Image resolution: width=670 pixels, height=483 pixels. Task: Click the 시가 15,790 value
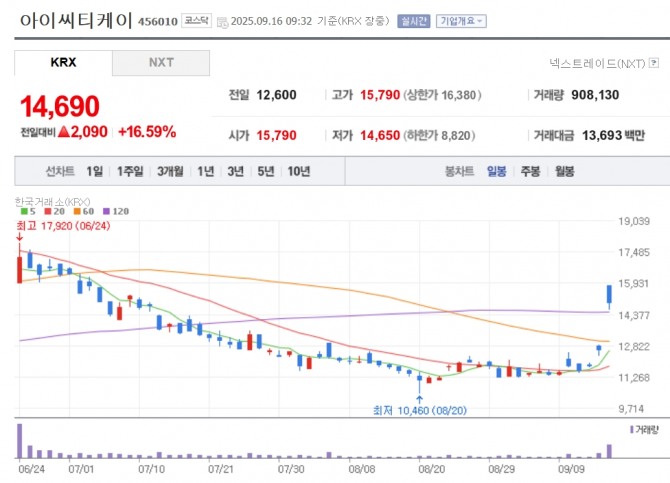[x=276, y=135]
